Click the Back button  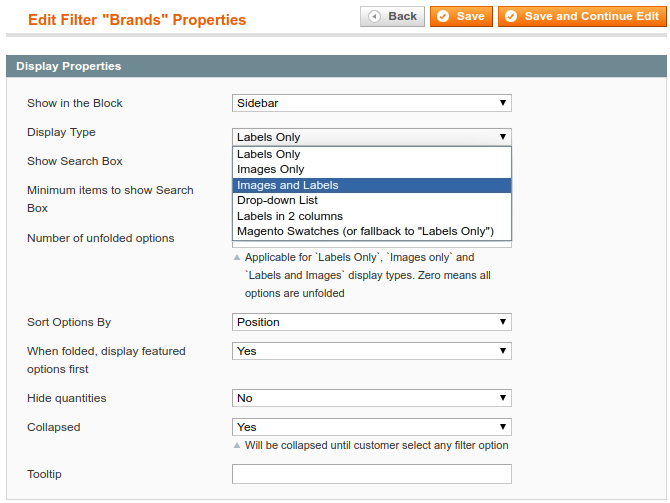click(392, 16)
